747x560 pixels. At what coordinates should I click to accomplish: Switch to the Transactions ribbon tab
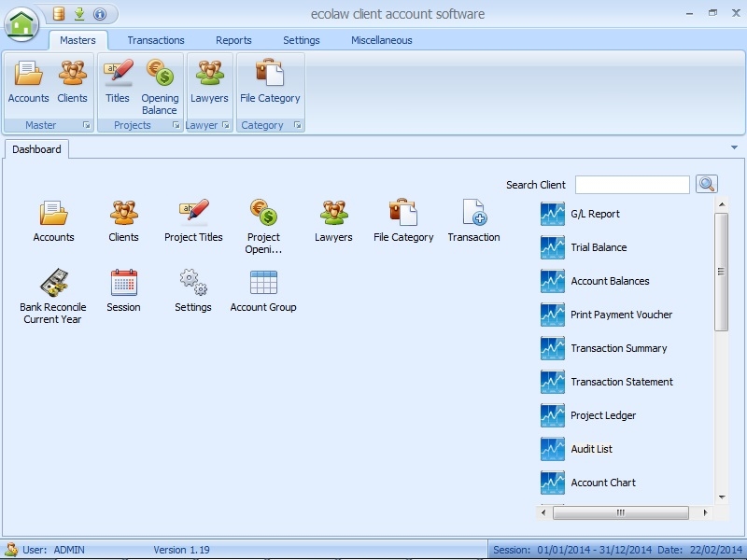click(x=156, y=40)
